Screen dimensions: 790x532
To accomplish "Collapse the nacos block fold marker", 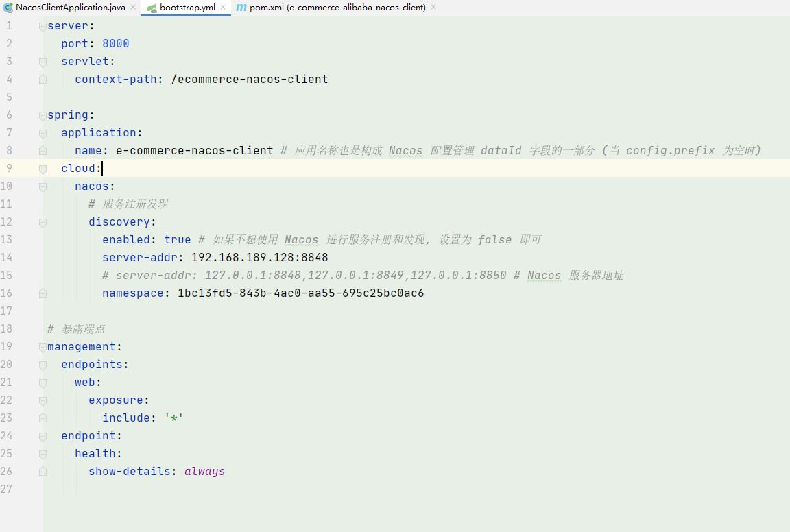I will coord(43,186).
